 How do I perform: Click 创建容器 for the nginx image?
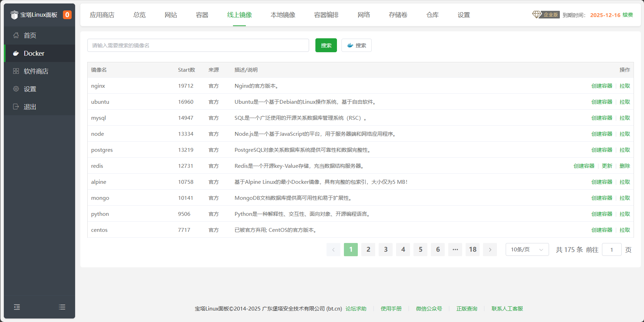tap(602, 86)
